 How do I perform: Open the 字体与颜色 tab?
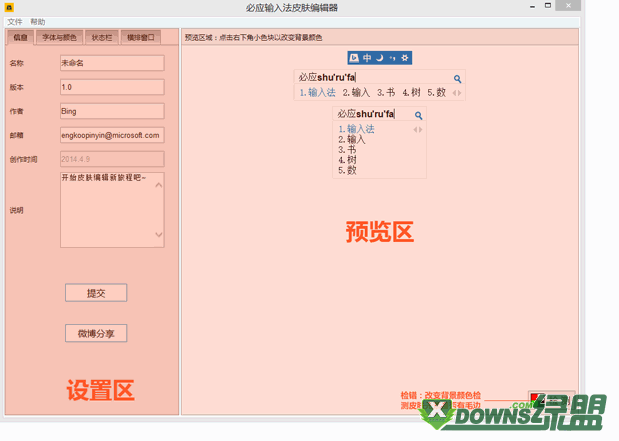click(59, 38)
